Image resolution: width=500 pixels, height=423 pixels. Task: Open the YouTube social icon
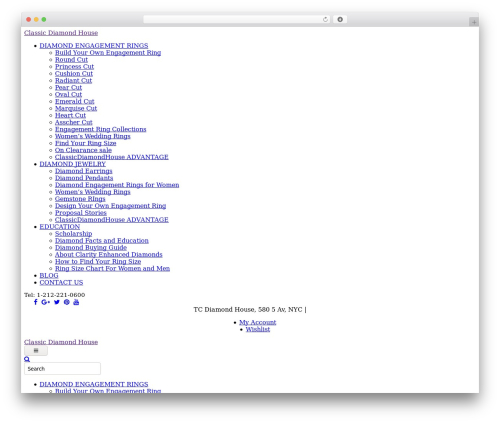(x=76, y=302)
